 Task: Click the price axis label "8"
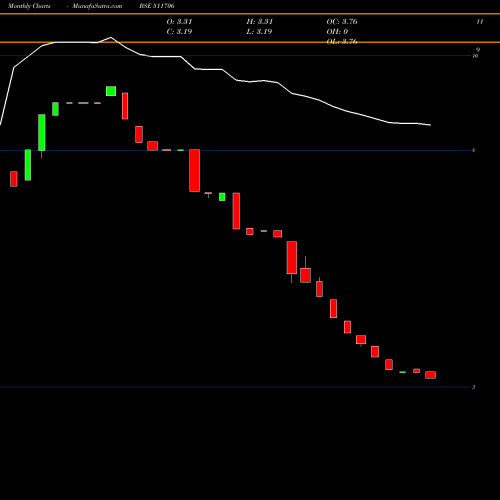474,150
